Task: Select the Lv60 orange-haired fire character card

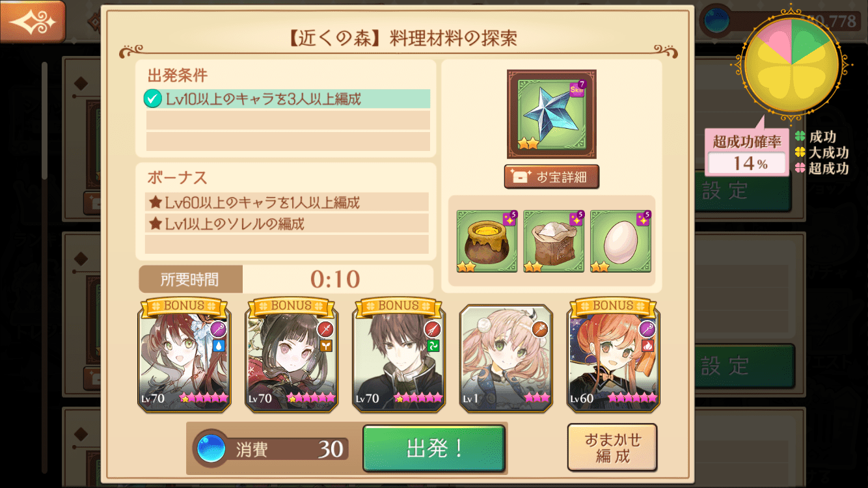Action: 614,355
